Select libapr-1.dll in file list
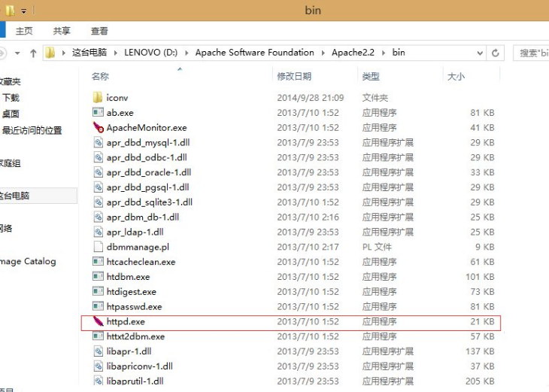 (x=129, y=351)
